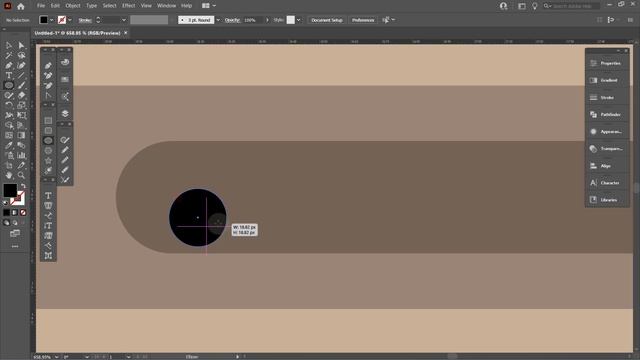
Task: Open the Libraries panel
Action: (607, 200)
